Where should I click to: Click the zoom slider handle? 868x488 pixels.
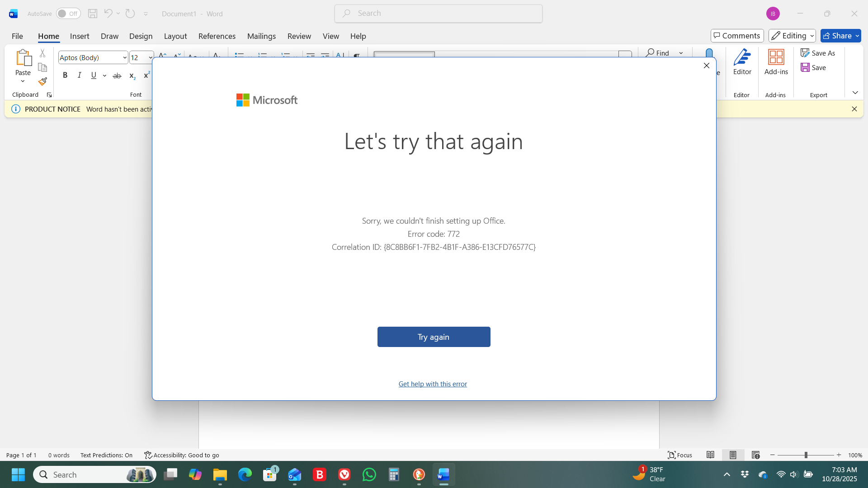click(x=806, y=455)
